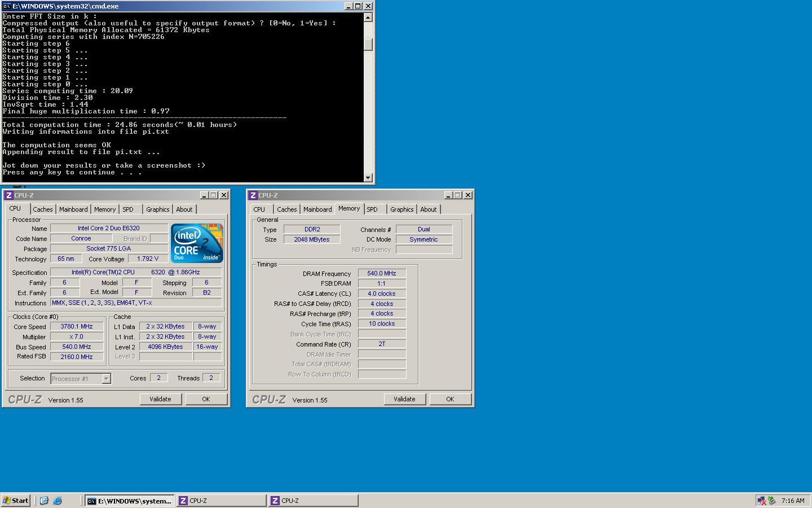Open the Start menu
Screen dimensions: 812x508
[16, 501]
